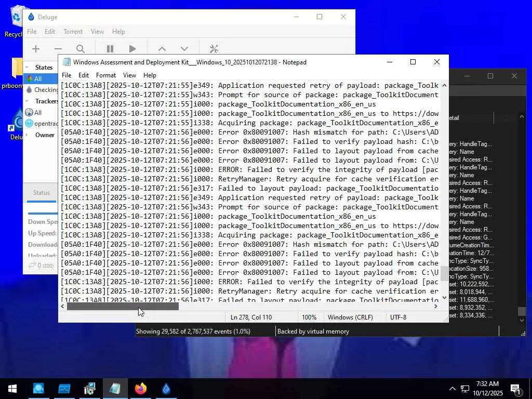
Task: Open Deluge Edit menu
Action: (x=49, y=32)
